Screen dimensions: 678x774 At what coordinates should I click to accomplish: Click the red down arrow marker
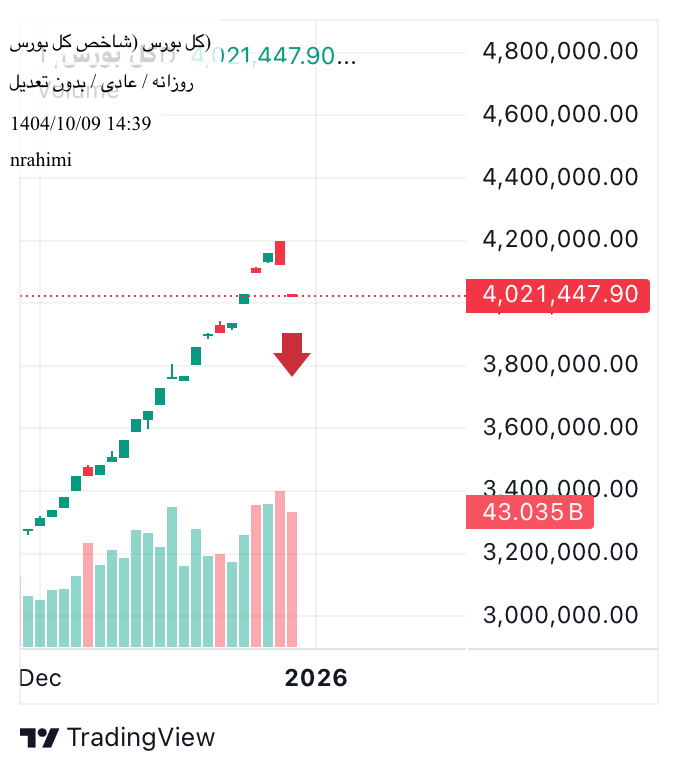[x=292, y=354]
